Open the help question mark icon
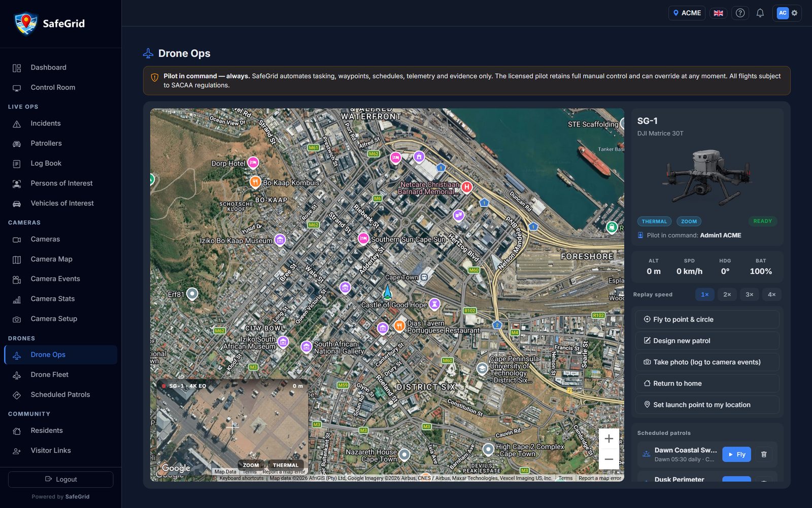Viewport: 812px width, 508px height. (740, 13)
